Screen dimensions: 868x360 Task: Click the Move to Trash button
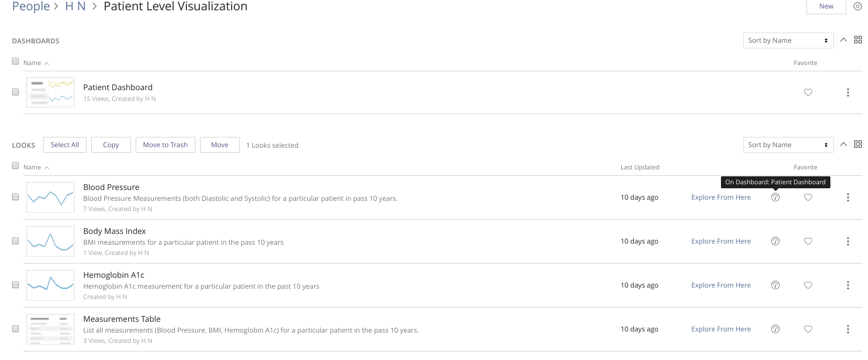(x=165, y=145)
